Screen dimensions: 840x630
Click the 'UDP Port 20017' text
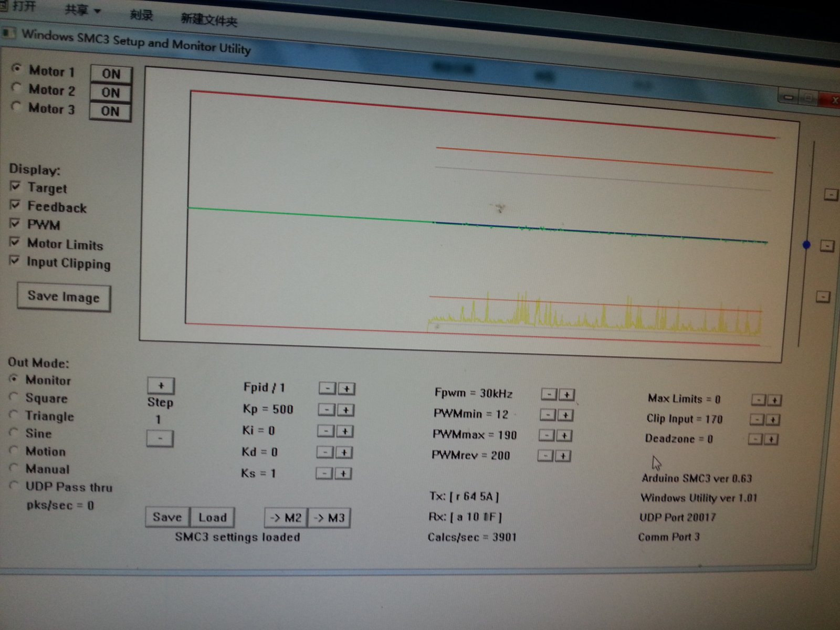tap(677, 517)
